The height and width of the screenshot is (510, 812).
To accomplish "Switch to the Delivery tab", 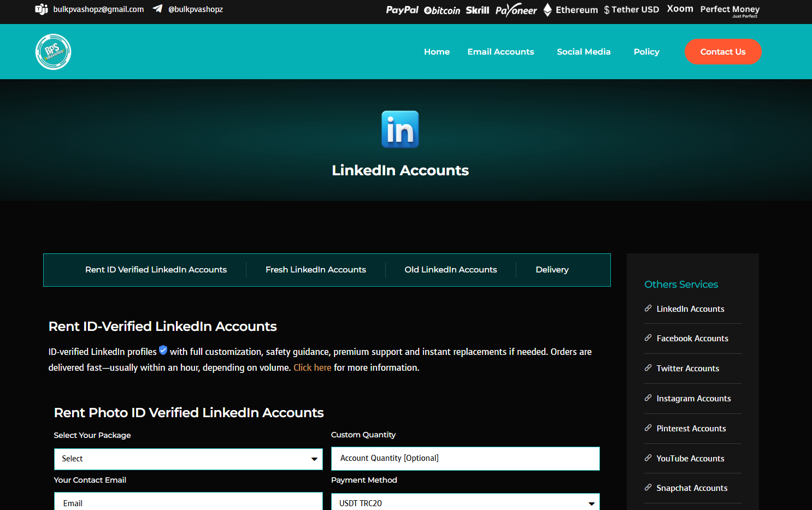I will pos(552,270).
